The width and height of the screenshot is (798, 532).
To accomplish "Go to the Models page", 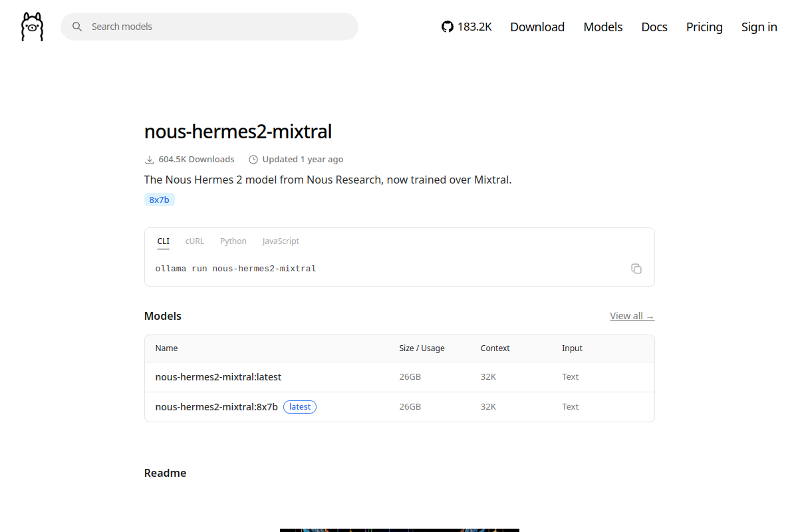I will (x=603, y=27).
